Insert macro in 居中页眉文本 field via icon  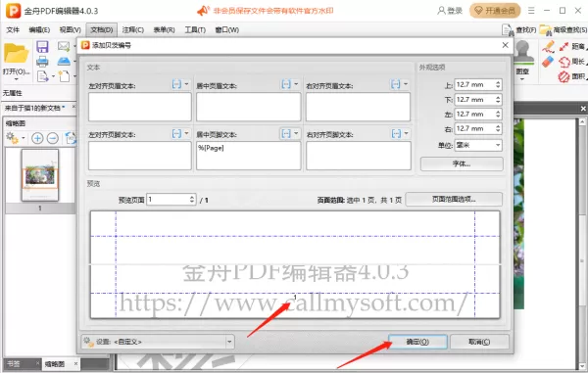point(286,84)
